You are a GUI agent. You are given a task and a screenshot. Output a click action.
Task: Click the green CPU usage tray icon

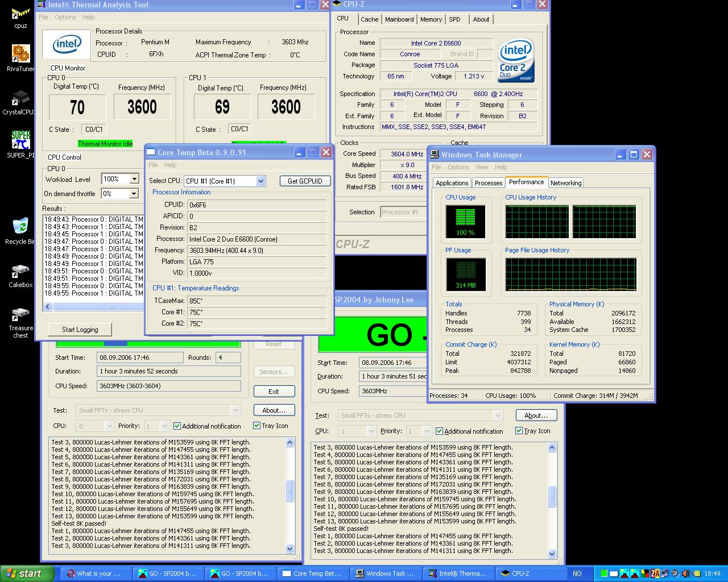tap(604, 573)
